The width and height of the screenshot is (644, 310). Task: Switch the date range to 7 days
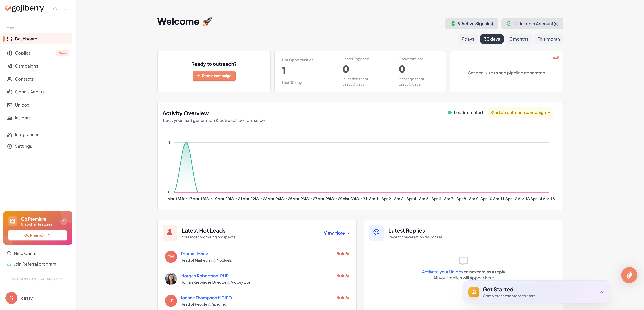(468, 39)
